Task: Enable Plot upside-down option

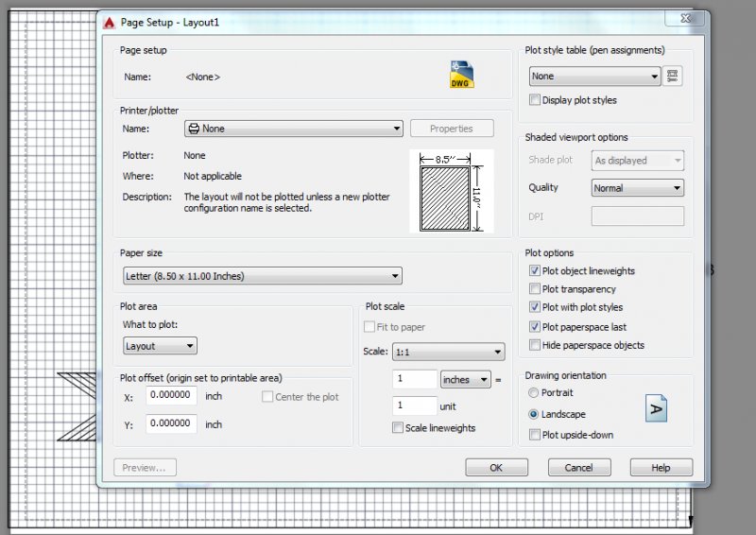Action: [534, 435]
